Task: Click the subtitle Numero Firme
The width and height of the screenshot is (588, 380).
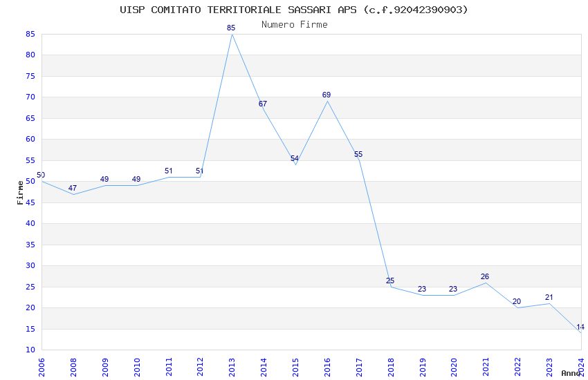Action: tap(295, 24)
